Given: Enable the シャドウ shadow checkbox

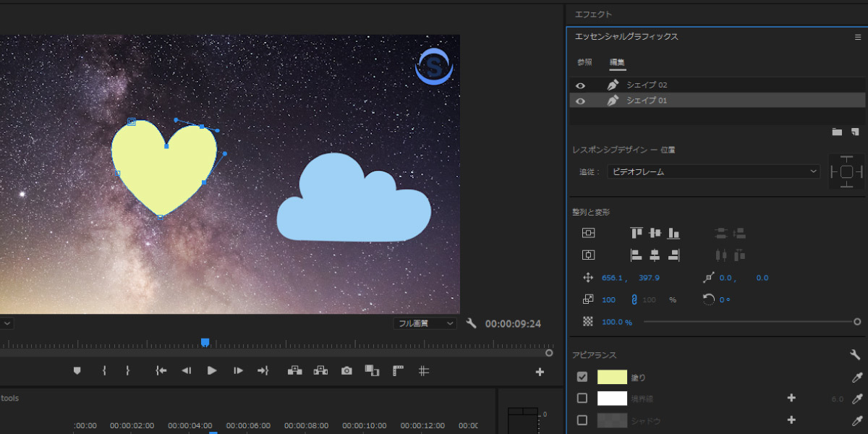Looking at the screenshot, I should [582, 420].
